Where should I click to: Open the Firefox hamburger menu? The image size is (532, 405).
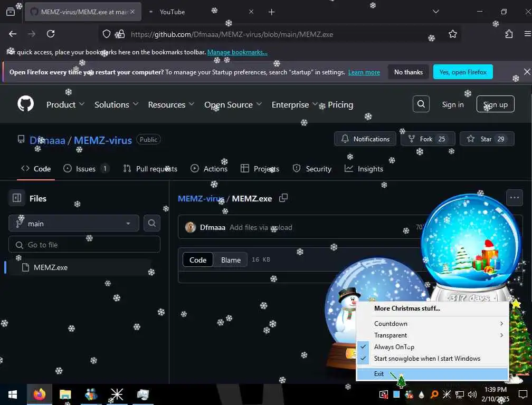[527, 34]
